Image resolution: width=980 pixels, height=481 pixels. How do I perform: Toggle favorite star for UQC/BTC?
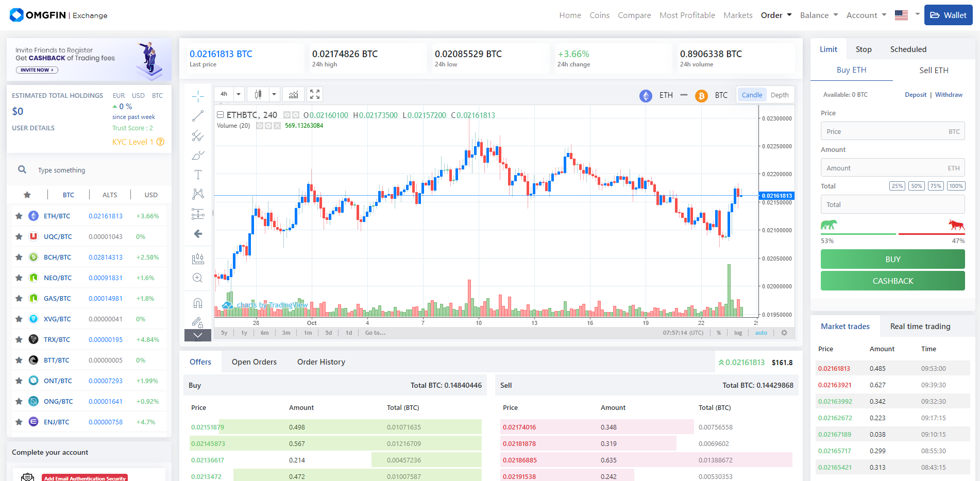(x=19, y=236)
